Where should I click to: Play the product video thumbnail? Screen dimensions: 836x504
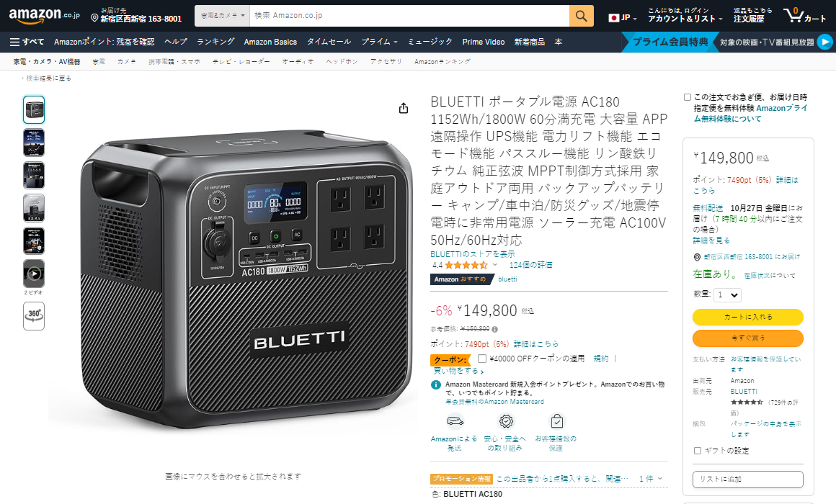tap(34, 274)
